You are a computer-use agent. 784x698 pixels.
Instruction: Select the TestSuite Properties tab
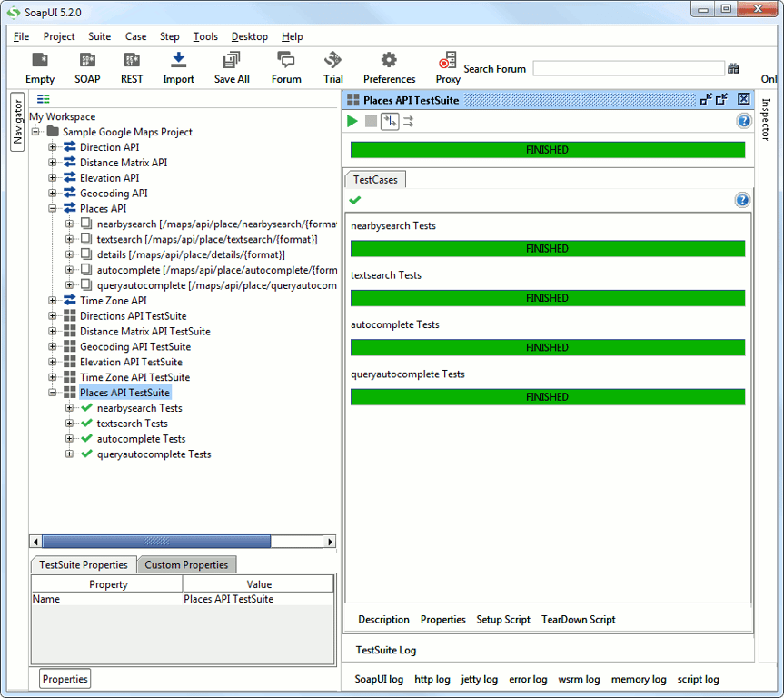(x=84, y=564)
